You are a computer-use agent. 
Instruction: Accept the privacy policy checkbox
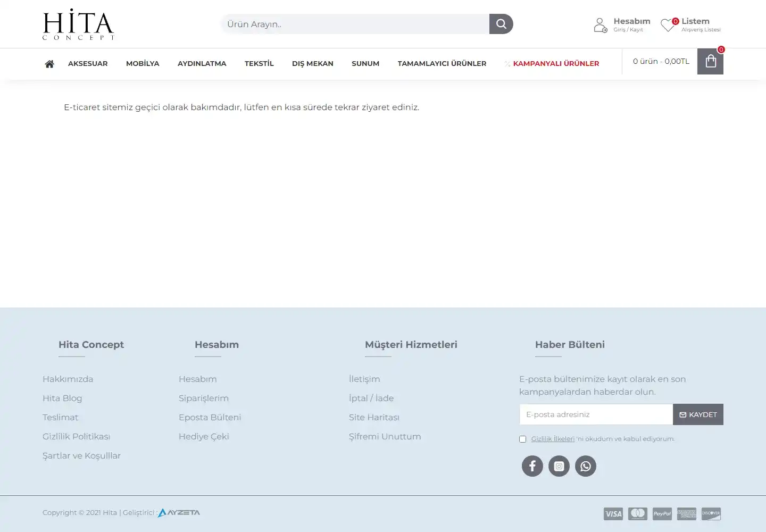522,439
